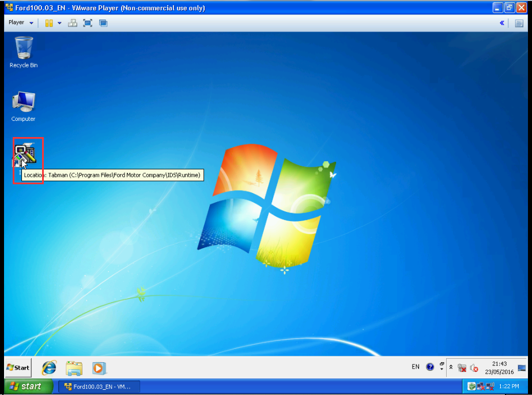Select the Recycle Bin desktop icon

pos(24,52)
